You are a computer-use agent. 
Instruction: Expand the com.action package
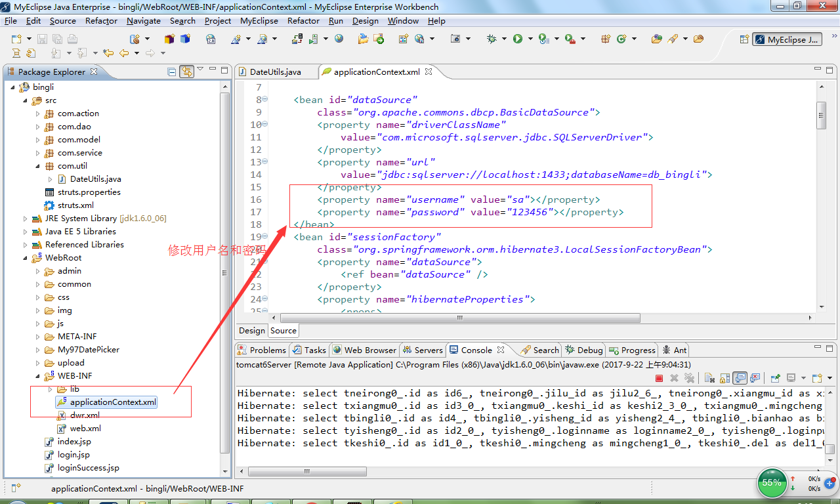[38, 114]
